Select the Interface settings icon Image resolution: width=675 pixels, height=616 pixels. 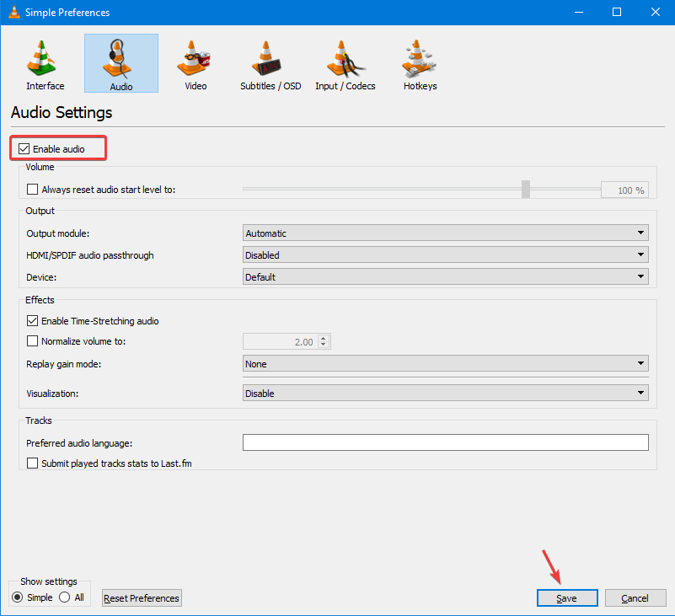click(44, 63)
